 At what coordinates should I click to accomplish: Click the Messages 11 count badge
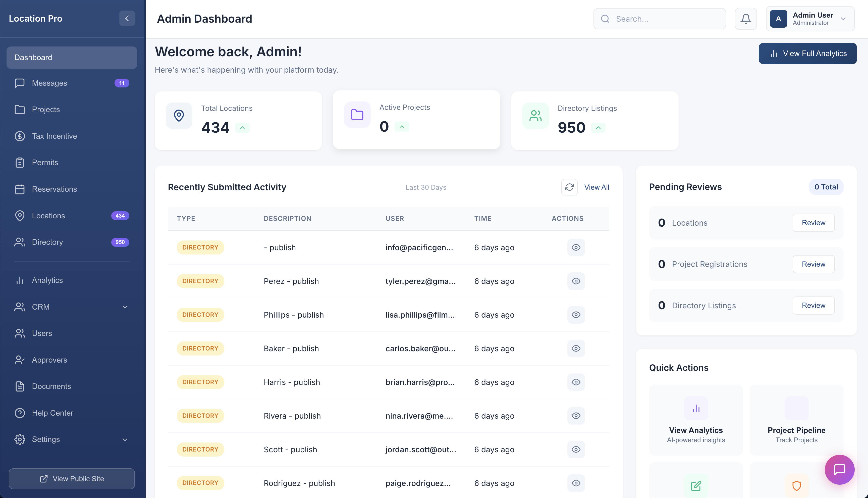(122, 83)
